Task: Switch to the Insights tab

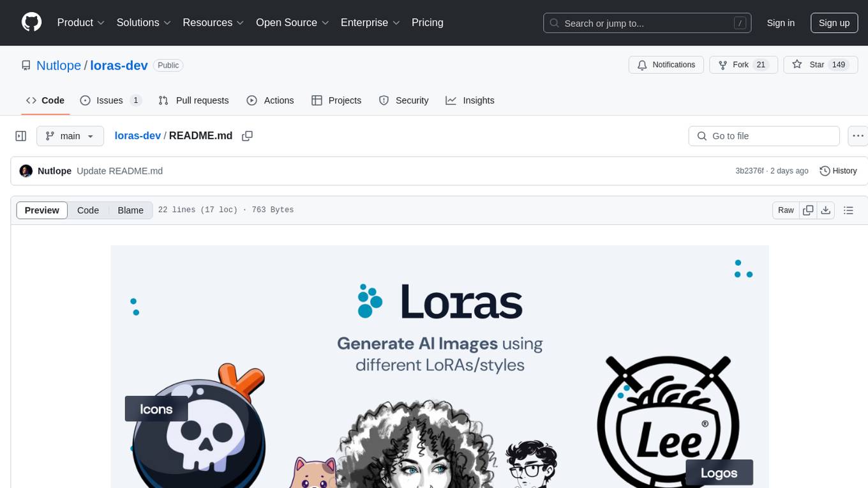Action: tap(470, 100)
